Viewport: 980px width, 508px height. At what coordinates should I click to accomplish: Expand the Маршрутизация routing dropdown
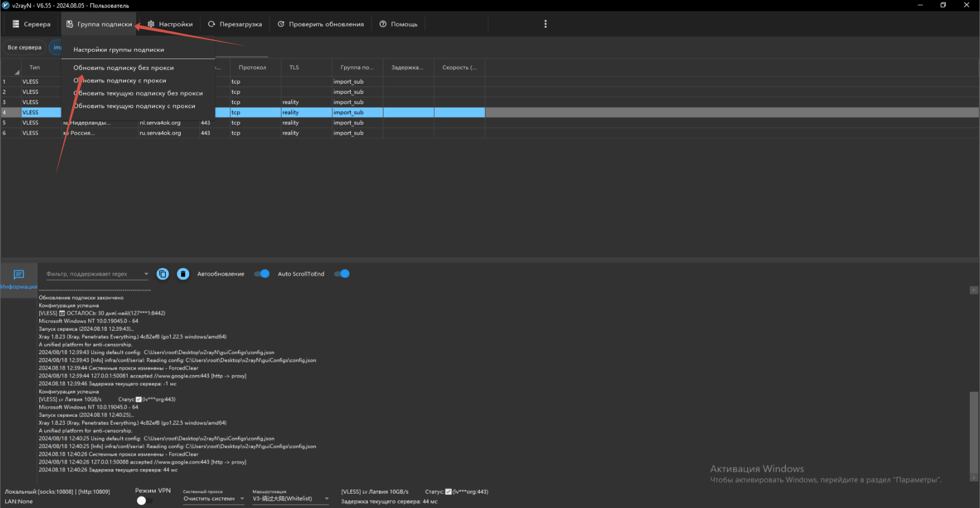click(x=291, y=499)
